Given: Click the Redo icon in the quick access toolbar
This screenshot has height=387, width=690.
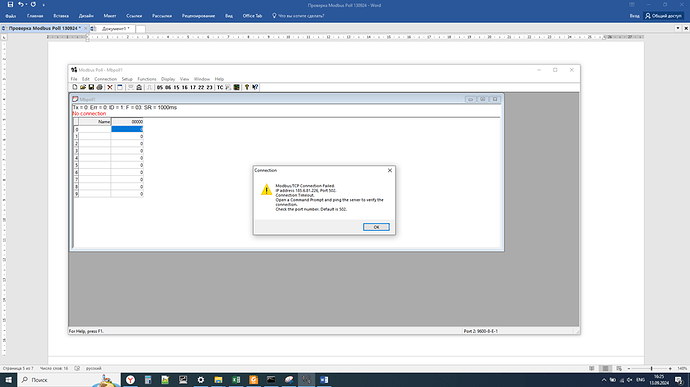Looking at the screenshot, I should (x=33, y=4).
